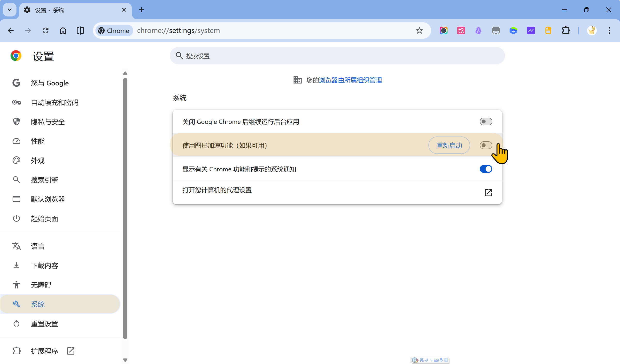Enable graphics acceleration toggle
This screenshot has width=620, height=364.
click(x=486, y=145)
